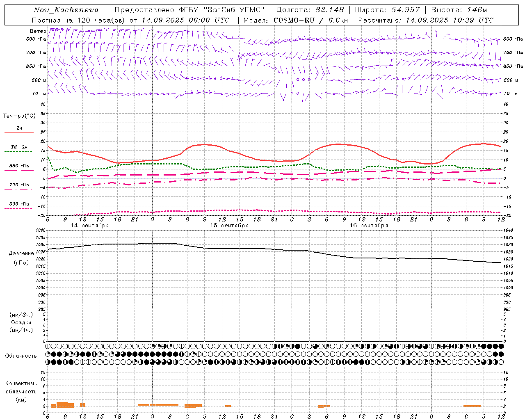Click the '(мм/3ч.)' precipitation unit label
Screen dimensions: 525x420
point(21,315)
